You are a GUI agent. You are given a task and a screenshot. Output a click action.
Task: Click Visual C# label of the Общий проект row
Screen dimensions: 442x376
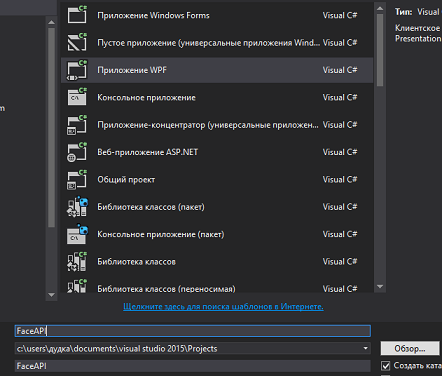(340, 179)
